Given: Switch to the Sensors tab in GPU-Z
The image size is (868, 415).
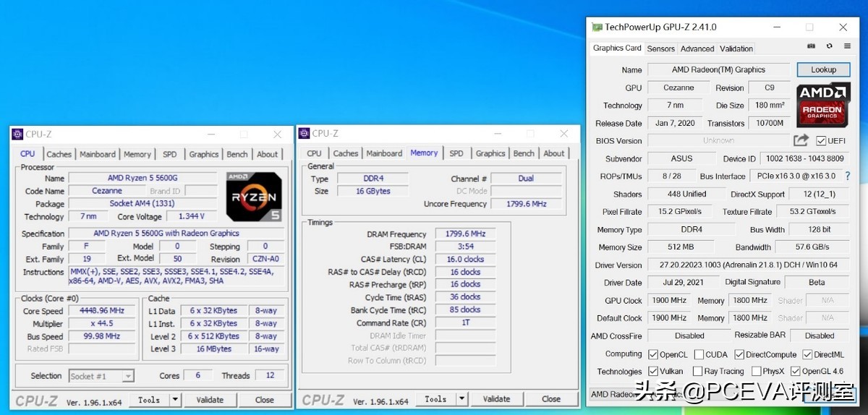Looking at the screenshot, I should [660, 48].
